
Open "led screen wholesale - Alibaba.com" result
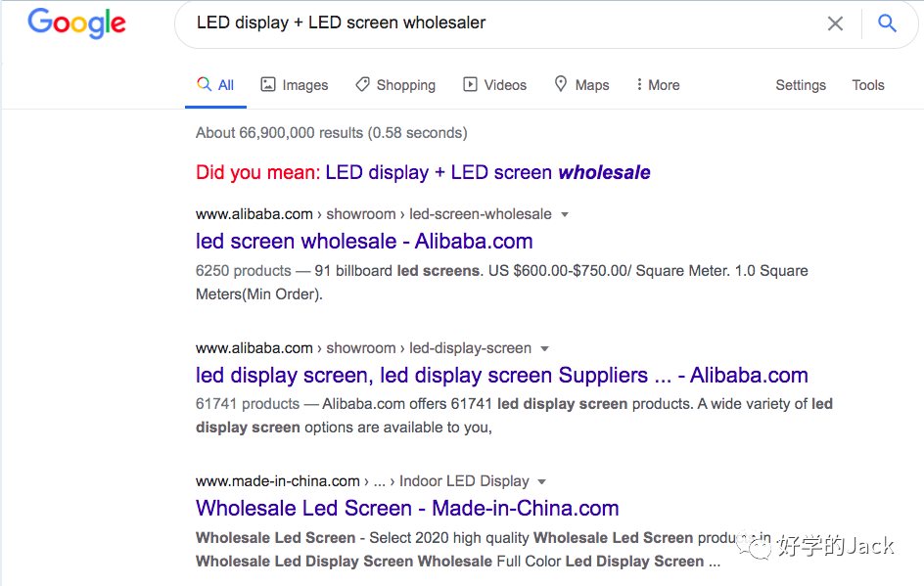pos(364,242)
